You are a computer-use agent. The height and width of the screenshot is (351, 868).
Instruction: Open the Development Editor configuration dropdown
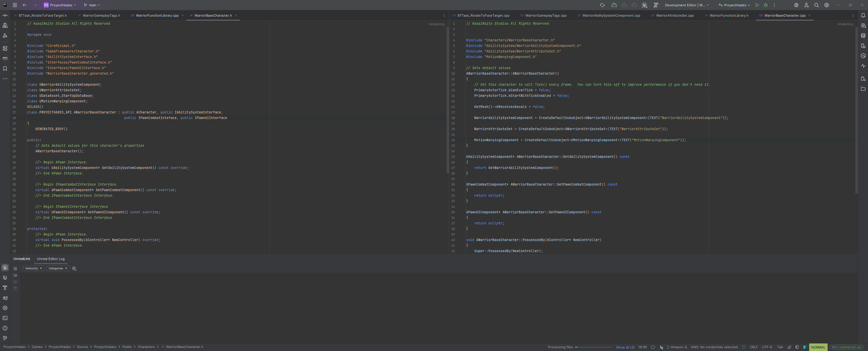coord(687,5)
